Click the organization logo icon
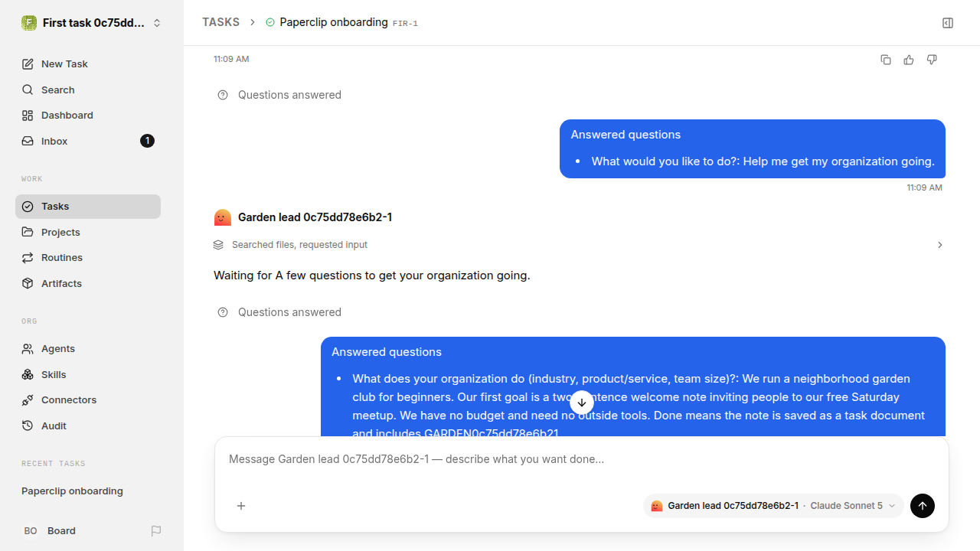Screen dimensions: 980x551 click(29, 23)
